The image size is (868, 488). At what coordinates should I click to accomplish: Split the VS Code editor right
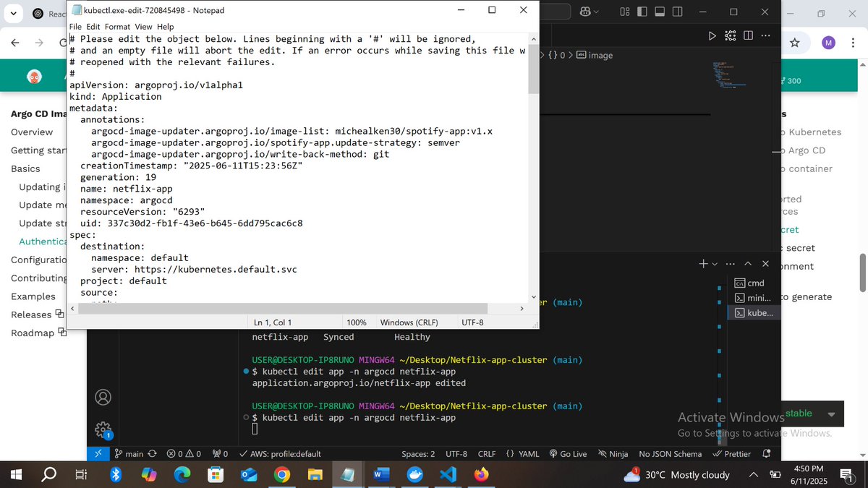[x=748, y=35]
